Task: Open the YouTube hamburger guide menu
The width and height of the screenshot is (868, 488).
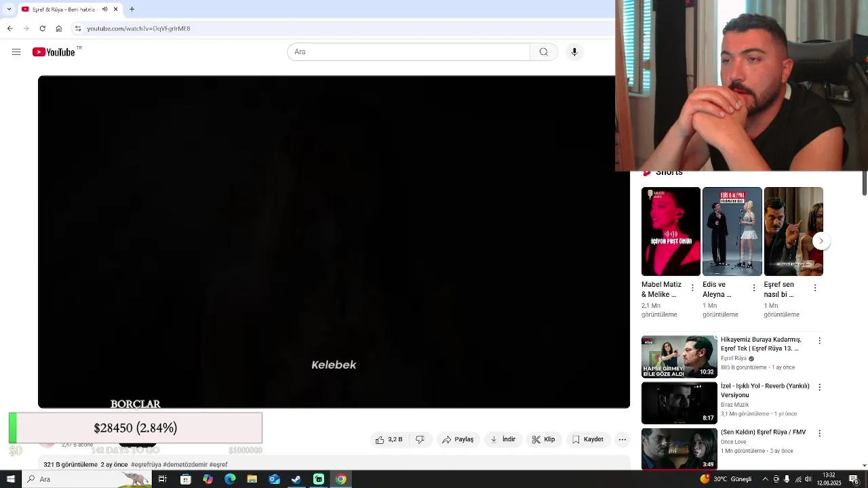Action: pos(16,52)
